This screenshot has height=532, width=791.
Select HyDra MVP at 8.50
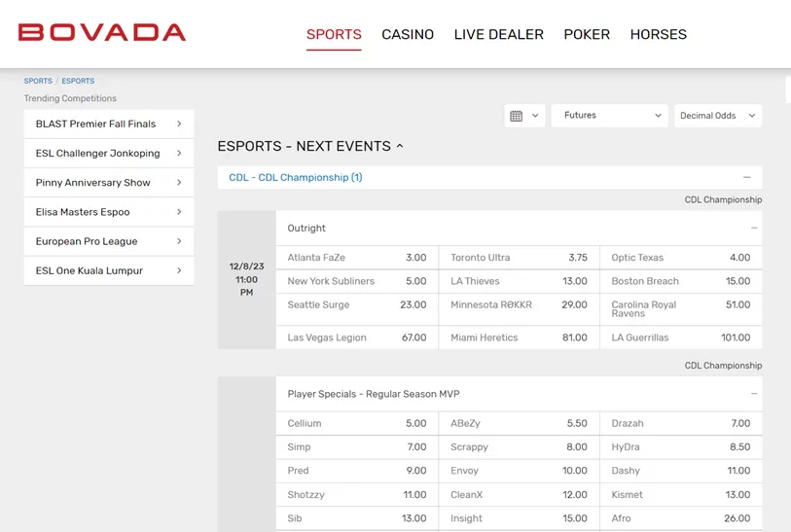[681, 446]
